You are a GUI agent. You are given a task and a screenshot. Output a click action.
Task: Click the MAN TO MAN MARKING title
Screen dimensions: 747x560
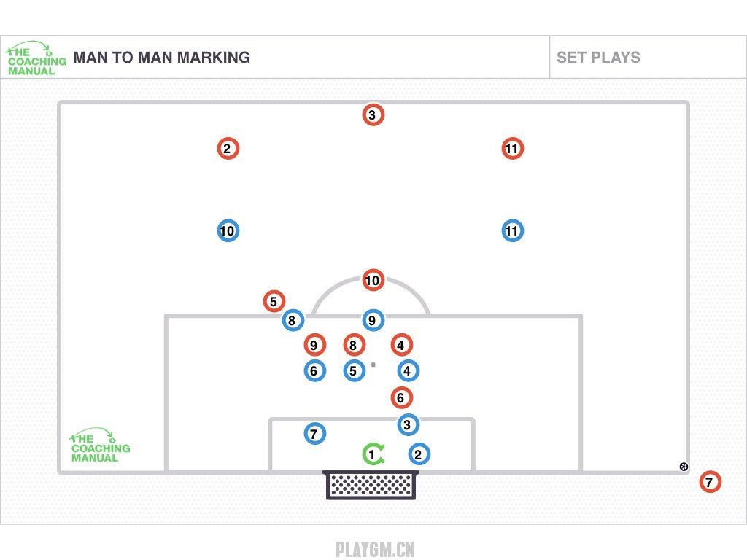point(161,58)
